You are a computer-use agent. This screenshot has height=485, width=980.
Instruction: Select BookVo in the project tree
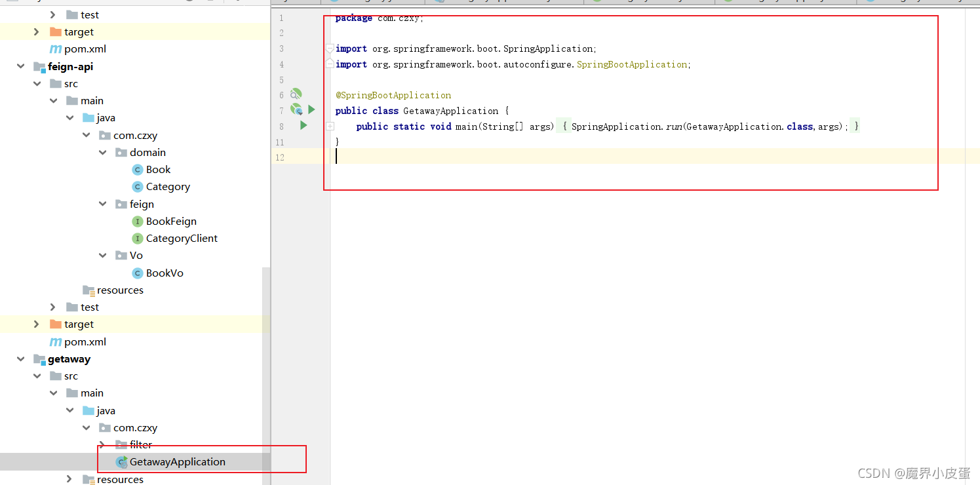[165, 273]
